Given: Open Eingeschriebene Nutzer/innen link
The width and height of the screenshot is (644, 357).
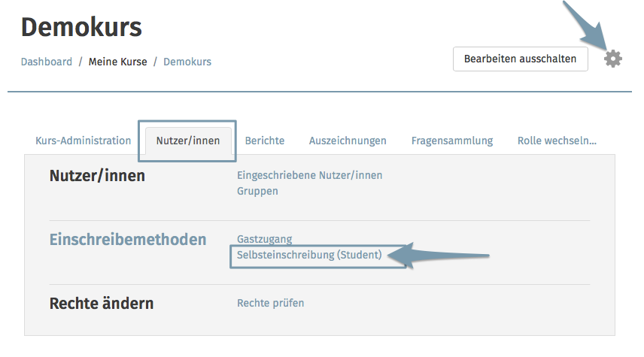Looking at the screenshot, I should pyautogui.click(x=310, y=175).
